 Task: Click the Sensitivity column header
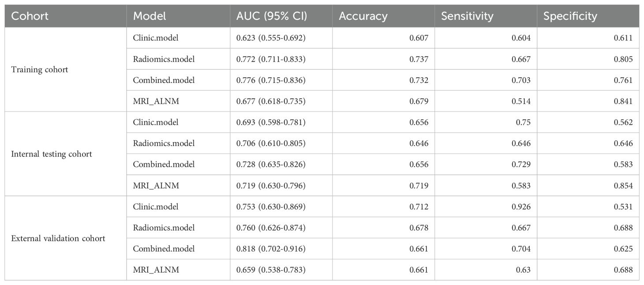click(467, 16)
